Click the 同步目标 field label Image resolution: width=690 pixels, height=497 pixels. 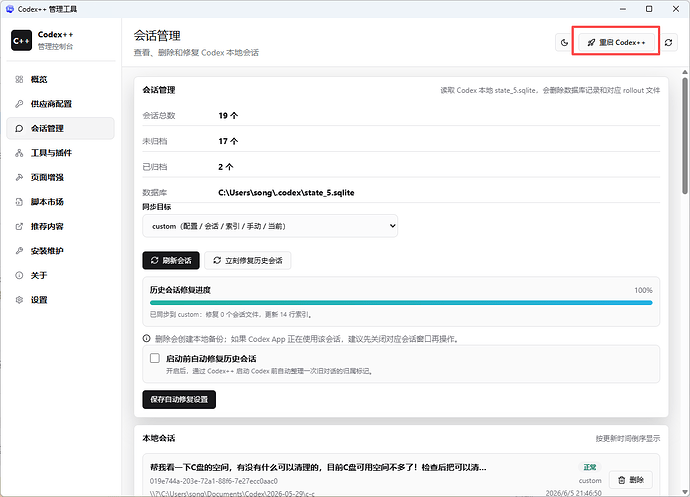(157, 206)
